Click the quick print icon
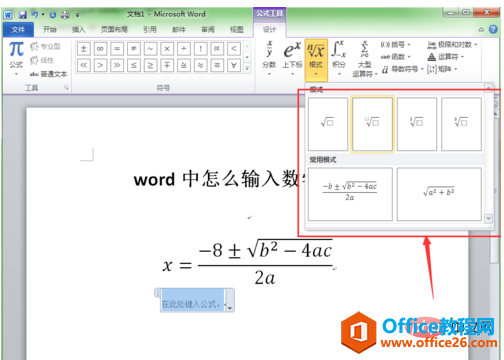 [x=65, y=15]
